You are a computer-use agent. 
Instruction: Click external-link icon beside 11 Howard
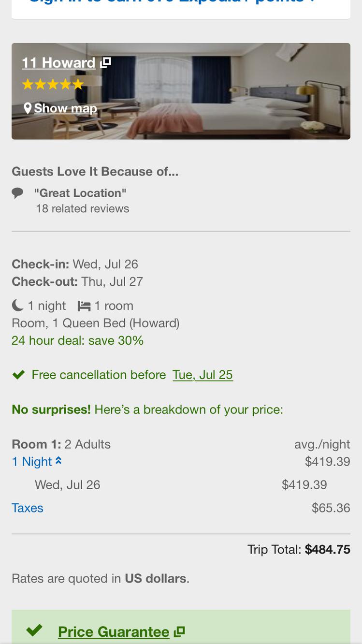pyautogui.click(x=106, y=62)
